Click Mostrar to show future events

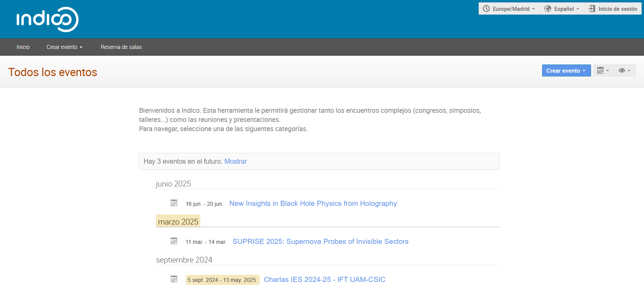pyautogui.click(x=236, y=161)
